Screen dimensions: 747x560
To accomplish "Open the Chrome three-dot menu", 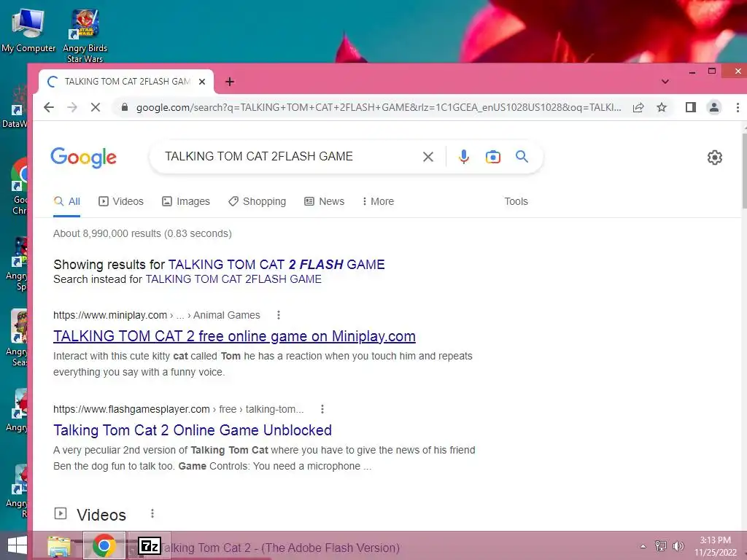I will tap(737, 107).
